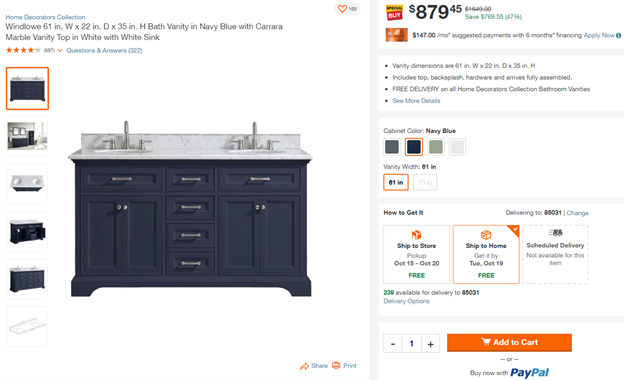624x380 pixels.
Task: Open the See More Details link
Action: click(x=416, y=101)
